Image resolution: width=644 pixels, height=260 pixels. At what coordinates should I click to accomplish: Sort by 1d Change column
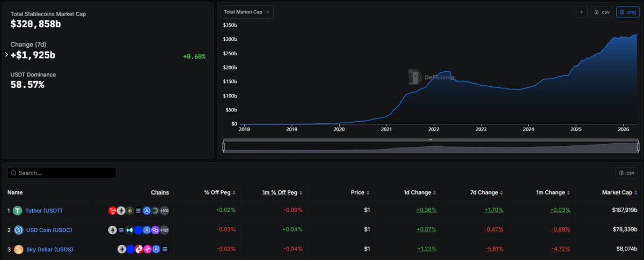[x=421, y=192]
